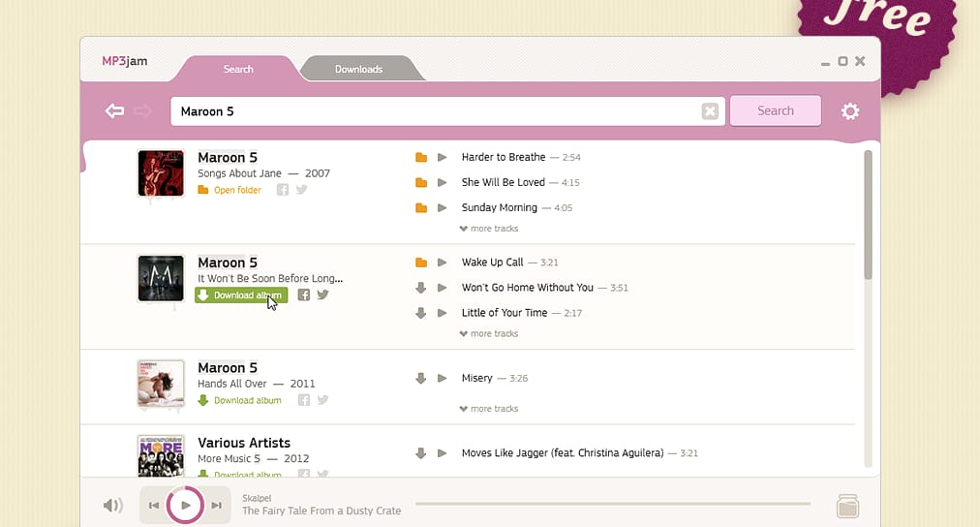
Task: Skip to next track in player
Action: tap(216, 505)
